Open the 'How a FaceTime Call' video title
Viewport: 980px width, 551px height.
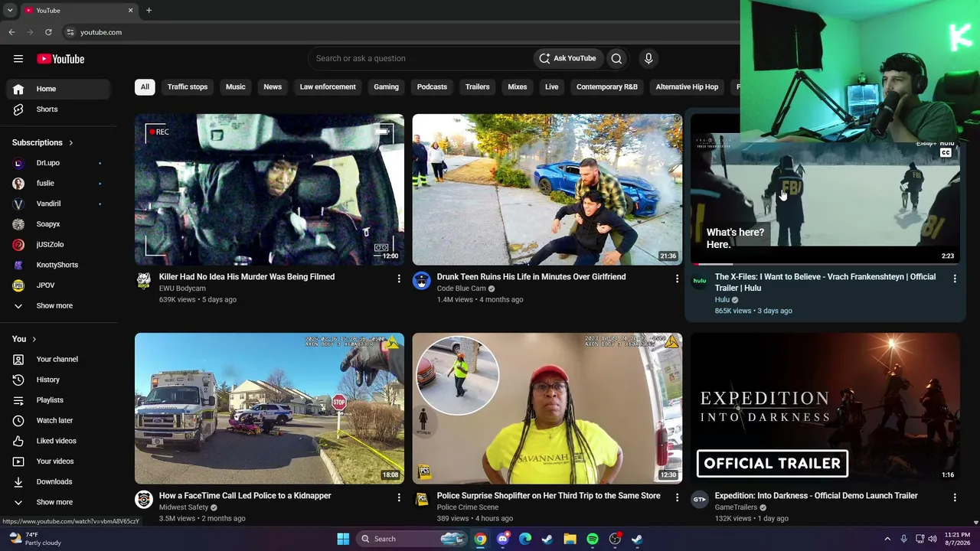[x=245, y=496]
